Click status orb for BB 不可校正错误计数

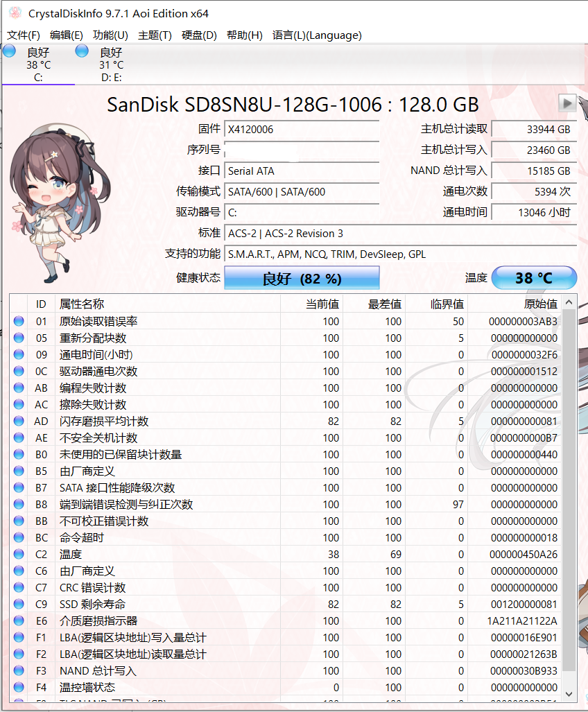pyautogui.click(x=19, y=521)
